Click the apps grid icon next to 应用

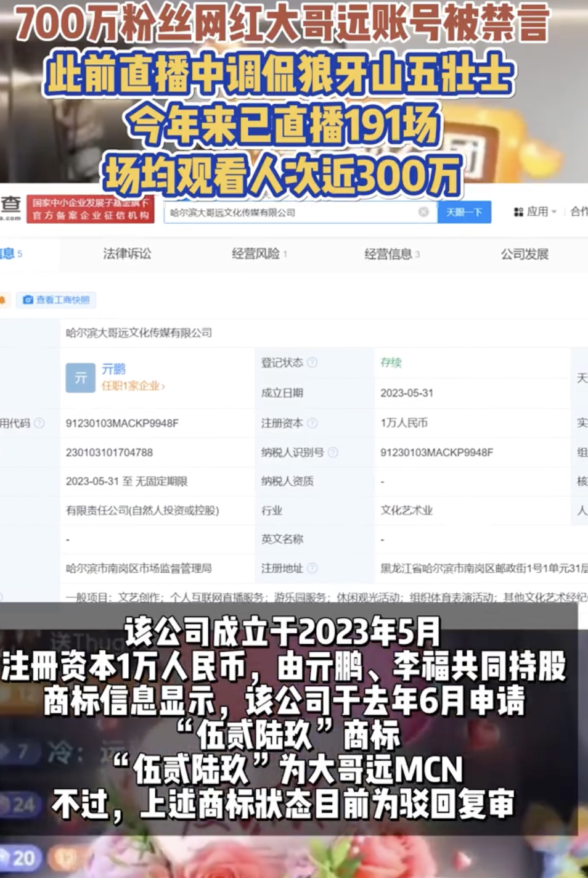(518, 211)
